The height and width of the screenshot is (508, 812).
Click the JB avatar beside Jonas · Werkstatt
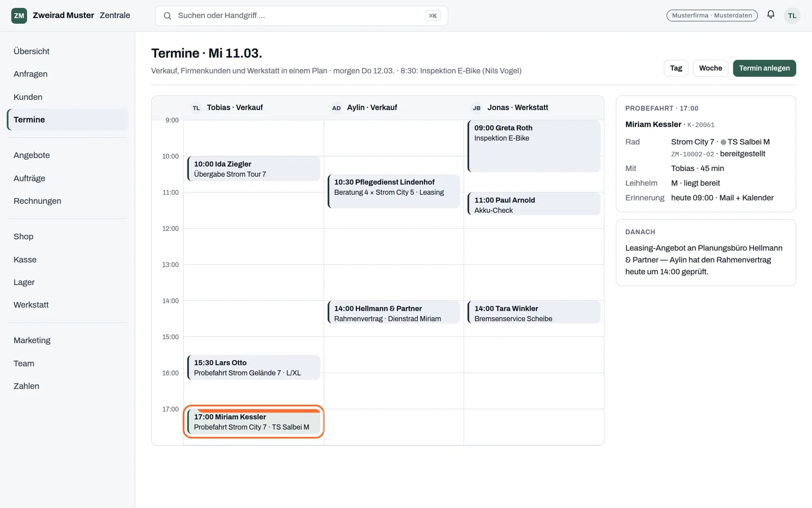pos(476,108)
